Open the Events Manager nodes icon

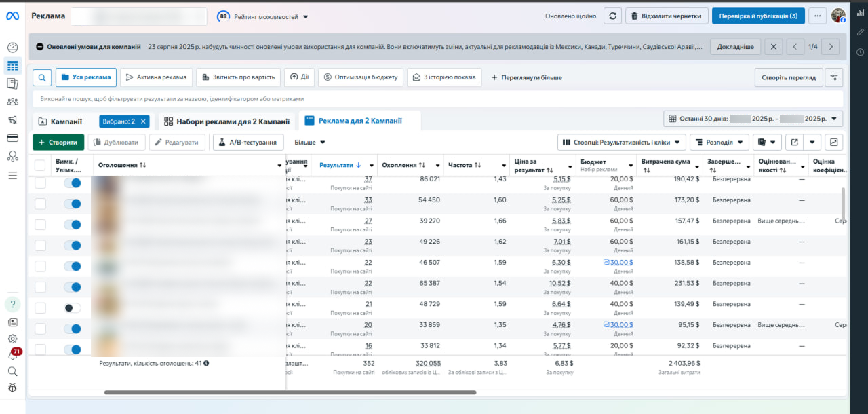[12, 156]
